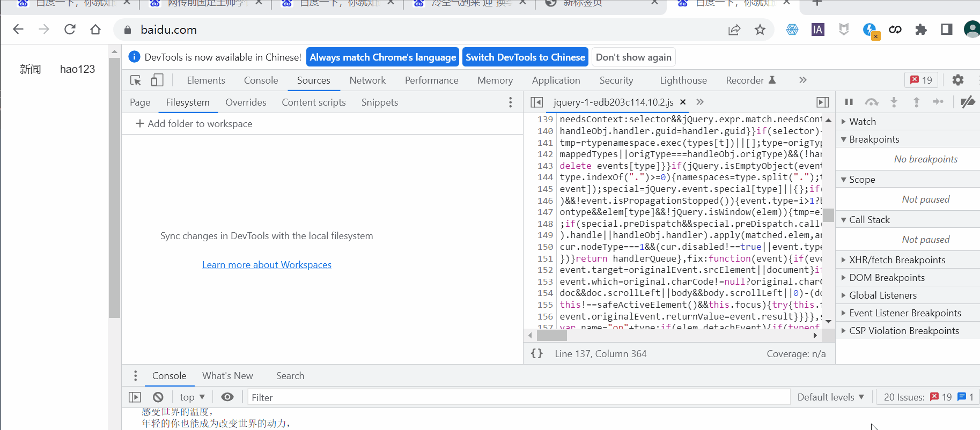Pause script execution button

click(849, 102)
